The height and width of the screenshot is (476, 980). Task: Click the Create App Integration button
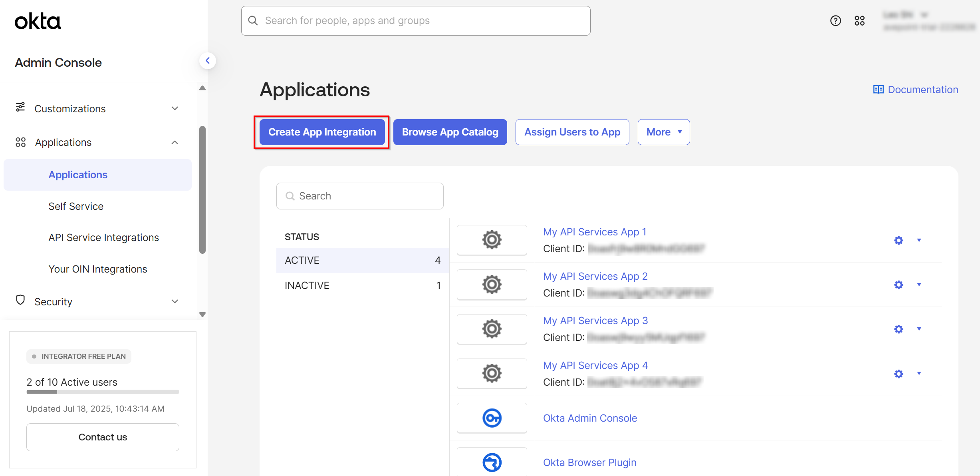[321, 132]
